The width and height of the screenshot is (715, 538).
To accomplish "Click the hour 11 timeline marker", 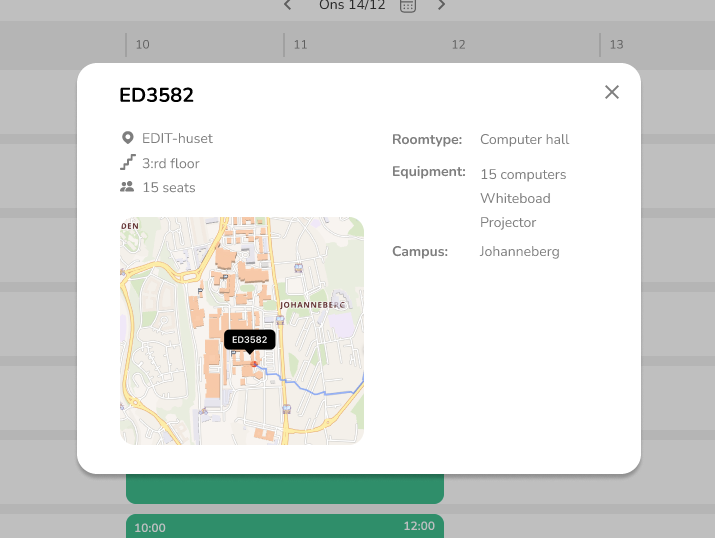I will pos(300,45).
